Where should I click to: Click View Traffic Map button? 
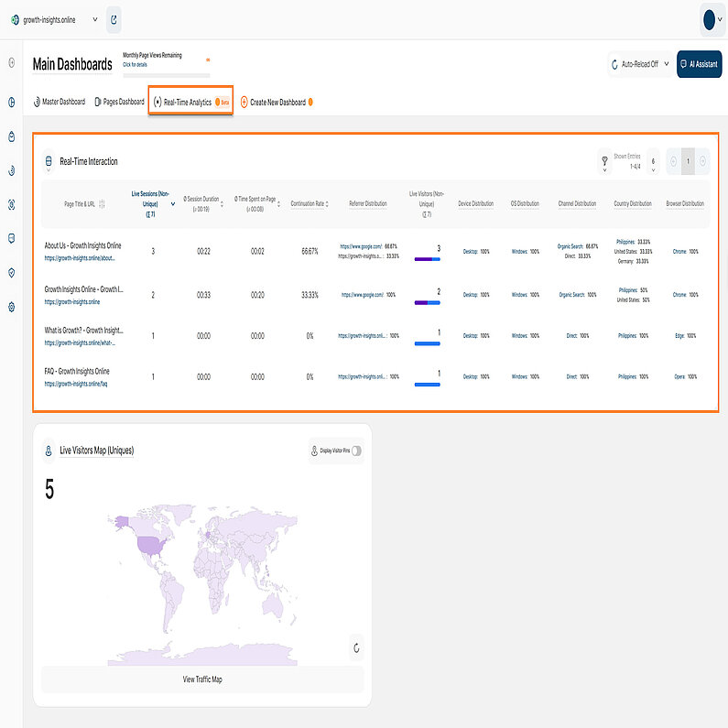pyautogui.click(x=202, y=679)
